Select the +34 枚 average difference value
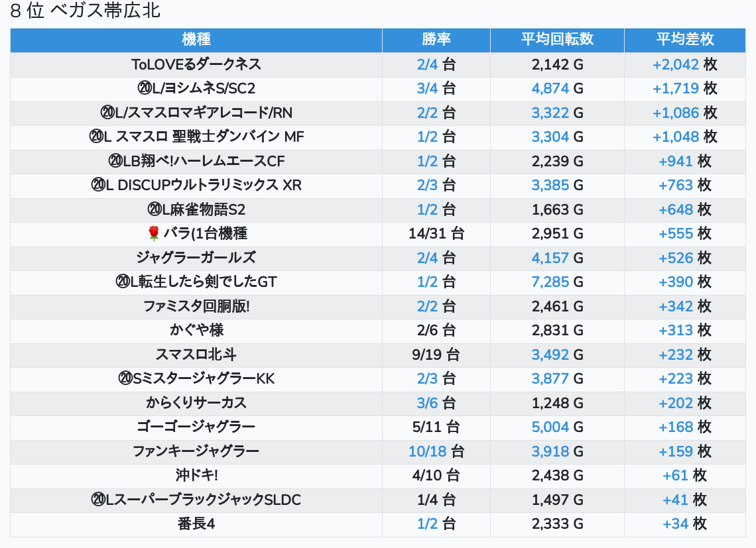The image size is (756, 548). pyautogui.click(x=684, y=524)
